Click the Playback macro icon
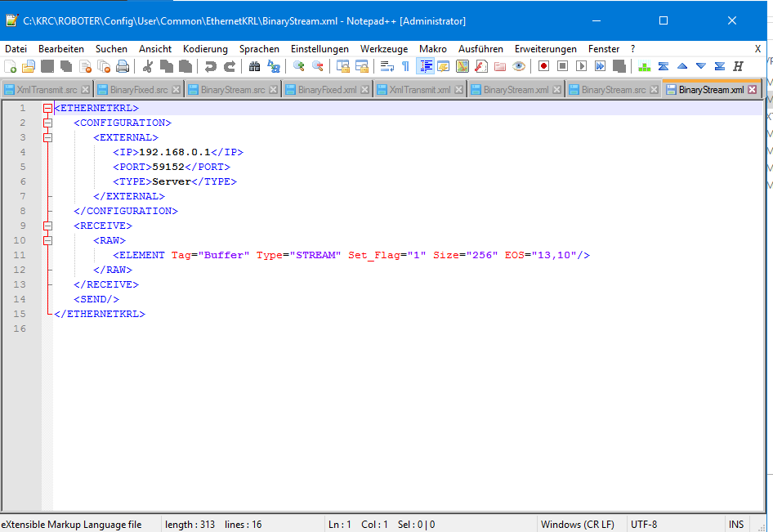The width and height of the screenshot is (773, 532). click(x=581, y=66)
